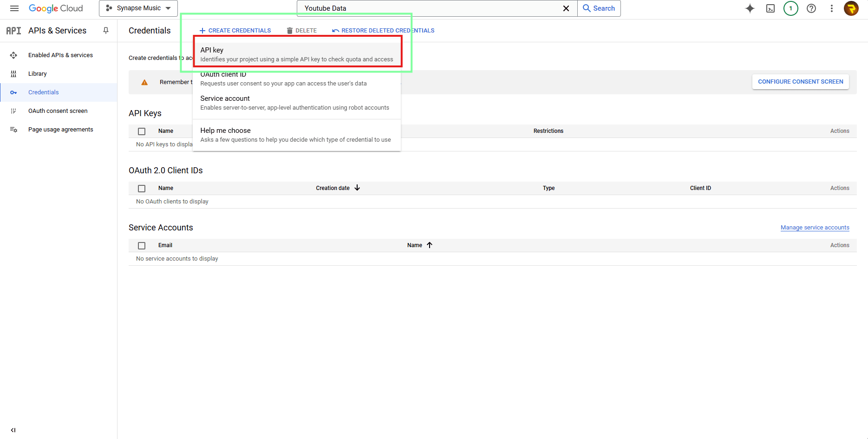
Task: Open the Credentials sidebar item
Action: (59, 92)
